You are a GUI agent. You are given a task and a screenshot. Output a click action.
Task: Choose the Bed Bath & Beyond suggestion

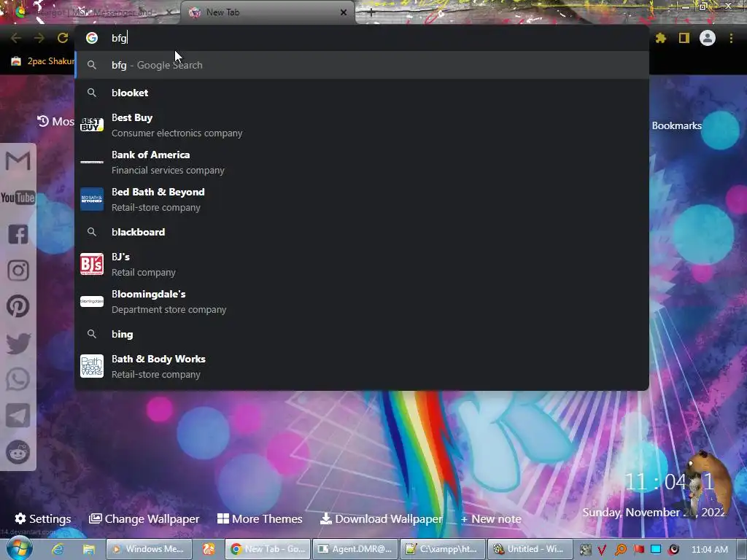(362, 200)
